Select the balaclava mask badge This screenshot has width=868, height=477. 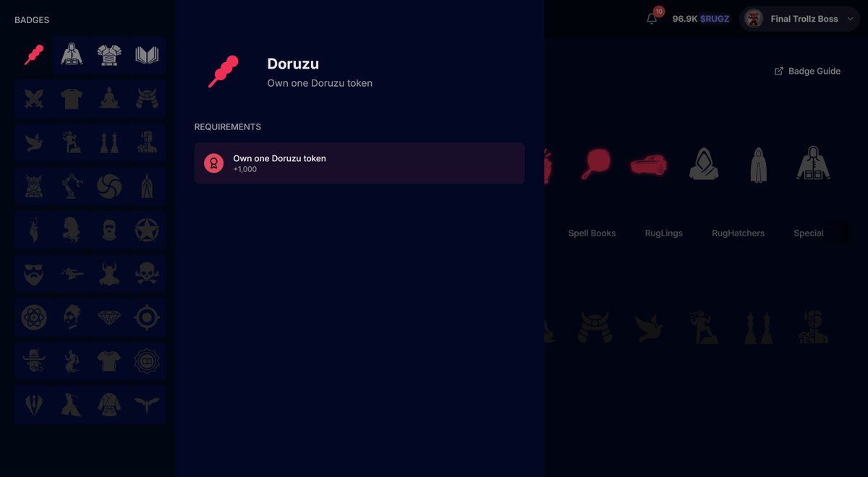point(109,230)
